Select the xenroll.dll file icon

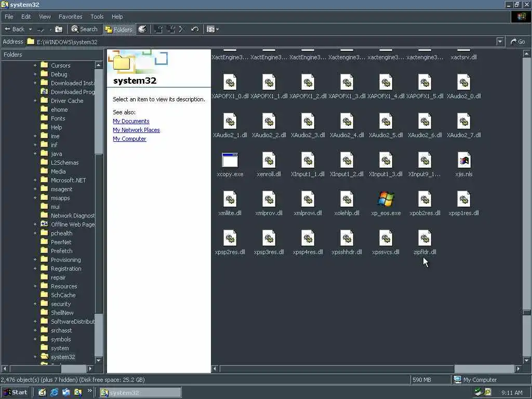[x=269, y=160]
